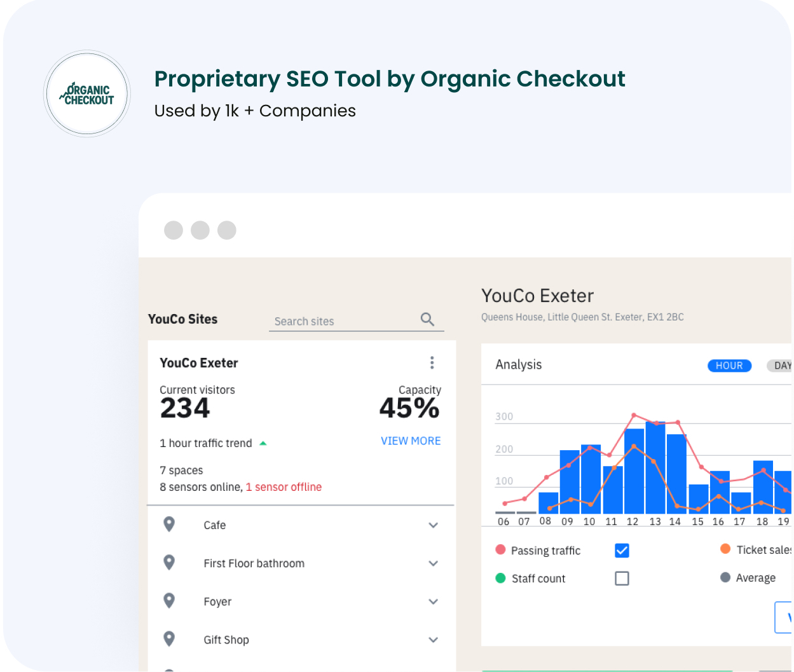Click the VIEW MORE link
The width and height of the screenshot is (794, 672).
pyautogui.click(x=411, y=441)
